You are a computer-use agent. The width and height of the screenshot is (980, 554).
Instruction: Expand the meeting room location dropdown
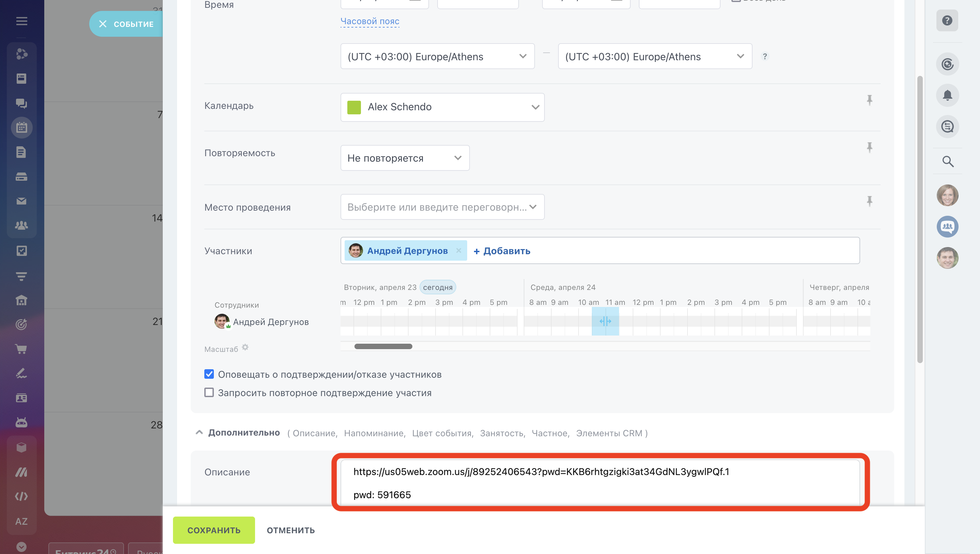pyautogui.click(x=533, y=207)
